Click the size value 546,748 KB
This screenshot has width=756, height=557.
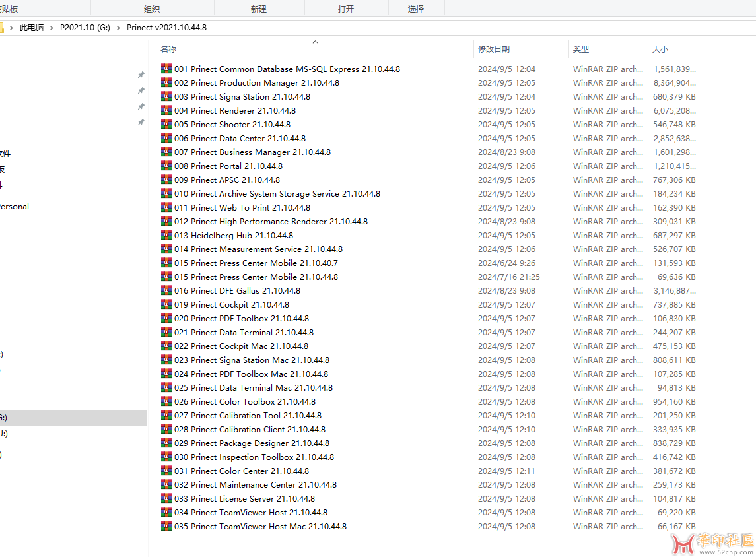click(x=675, y=124)
